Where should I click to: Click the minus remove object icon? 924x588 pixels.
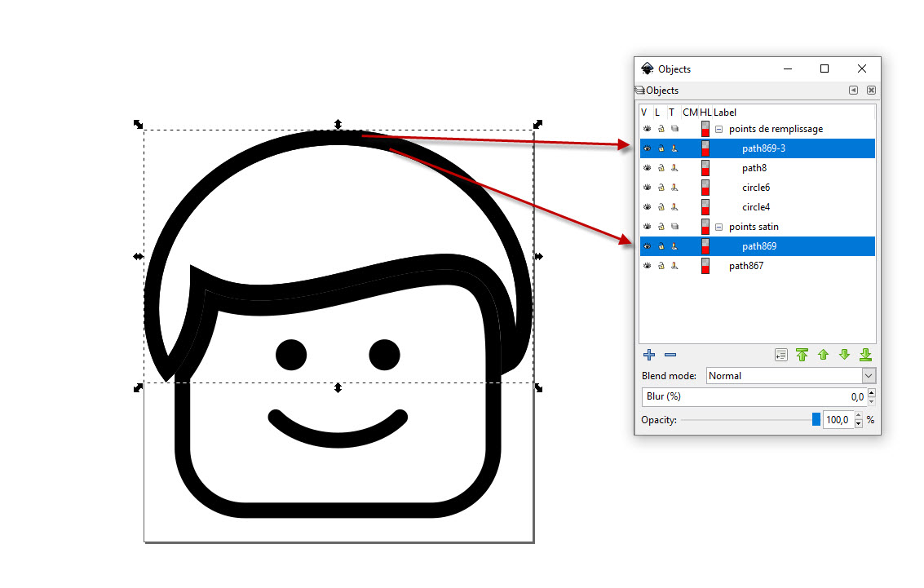(670, 355)
